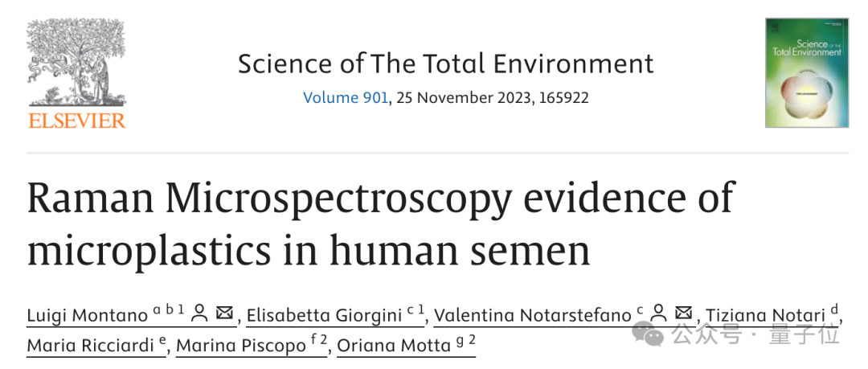868x369 pixels.
Task: Open author Oriana Motta's details
Action: click(394, 346)
